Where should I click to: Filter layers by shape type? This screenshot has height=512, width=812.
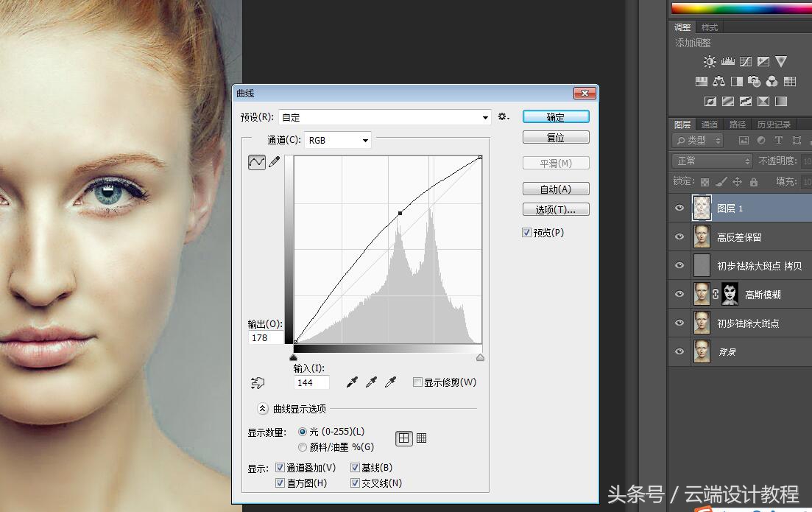tap(797, 141)
